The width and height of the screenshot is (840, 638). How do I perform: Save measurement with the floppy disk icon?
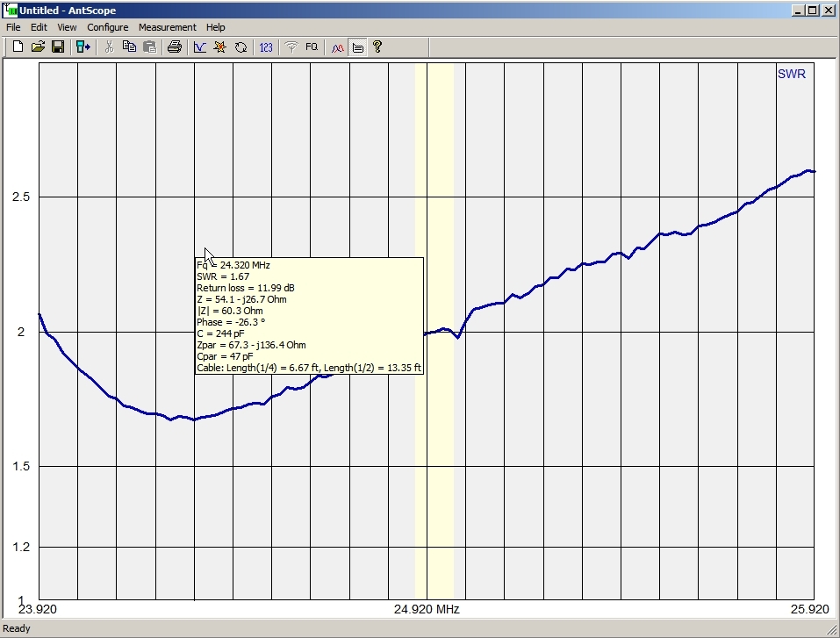pyautogui.click(x=58, y=47)
